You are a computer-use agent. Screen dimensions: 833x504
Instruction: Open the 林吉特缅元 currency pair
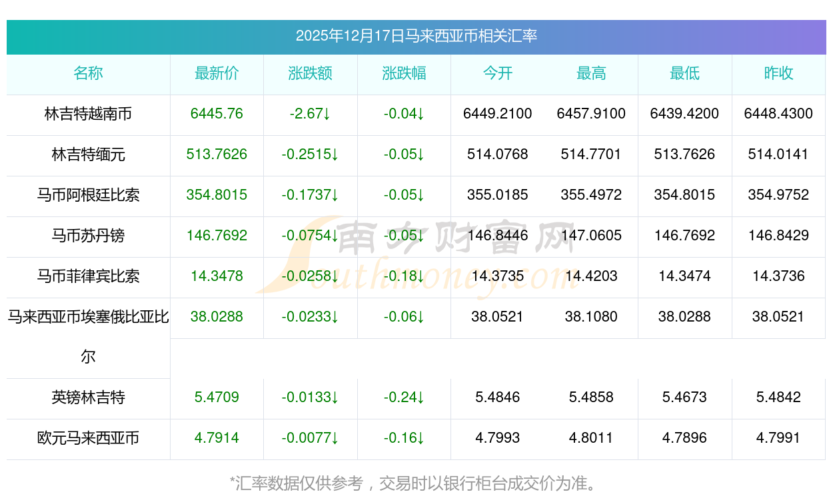pyautogui.click(x=88, y=154)
